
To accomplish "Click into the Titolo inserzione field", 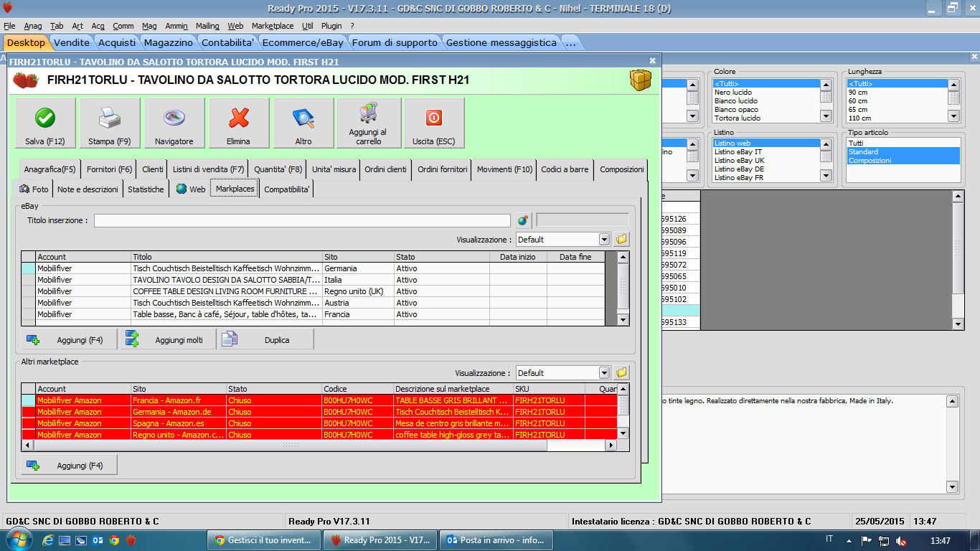I will (x=303, y=220).
